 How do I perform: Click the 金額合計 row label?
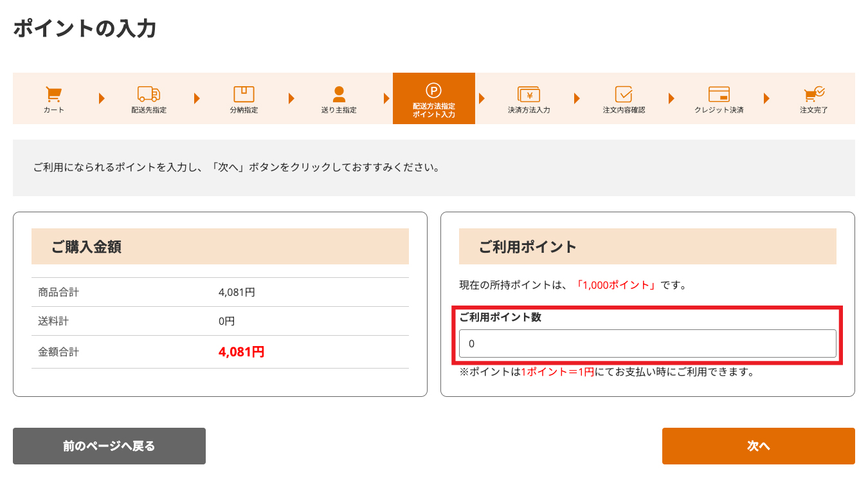[x=59, y=352]
